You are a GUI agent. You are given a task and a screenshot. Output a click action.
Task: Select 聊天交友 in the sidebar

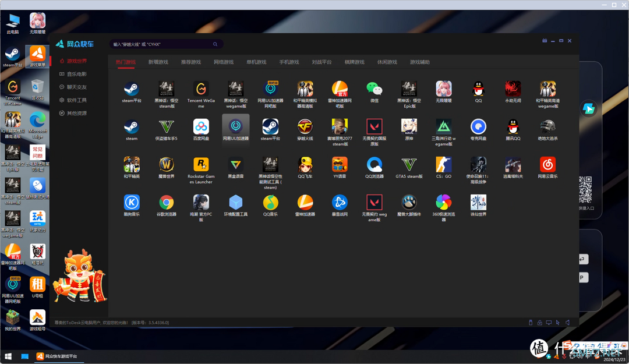pyautogui.click(x=76, y=87)
